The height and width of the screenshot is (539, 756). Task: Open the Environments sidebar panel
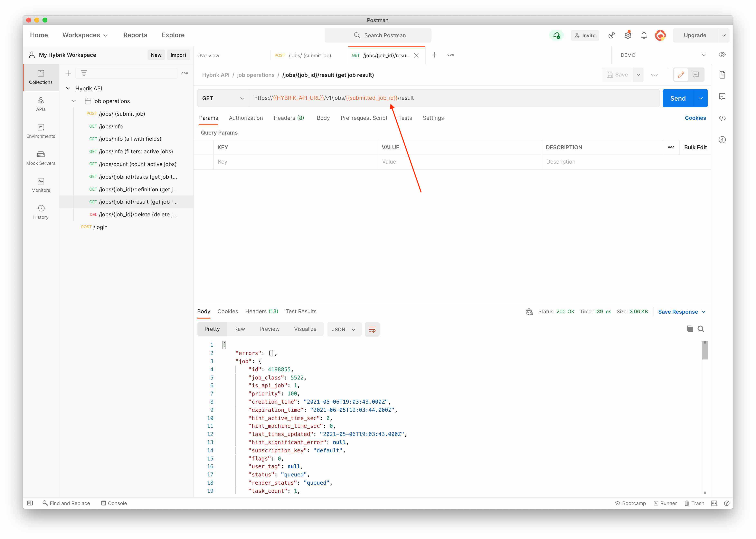41,131
